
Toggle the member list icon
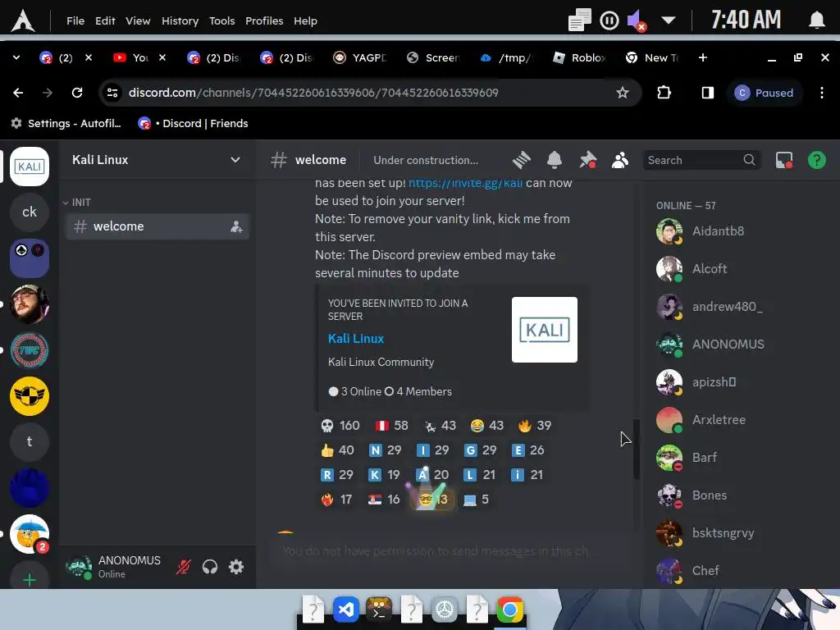click(x=620, y=160)
